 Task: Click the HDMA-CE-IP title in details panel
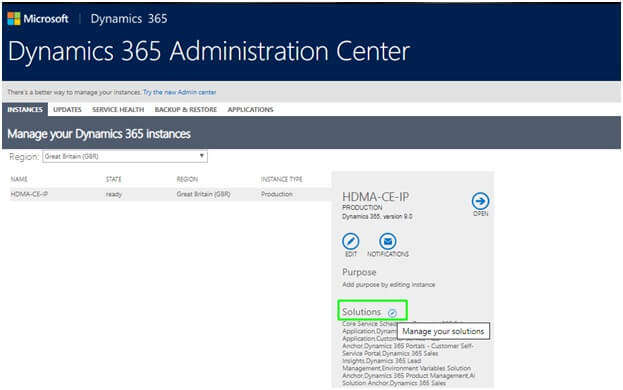[375, 197]
